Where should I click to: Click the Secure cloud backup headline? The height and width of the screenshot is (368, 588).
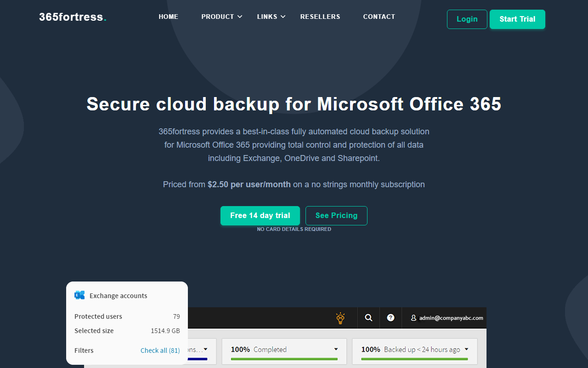tap(294, 104)
